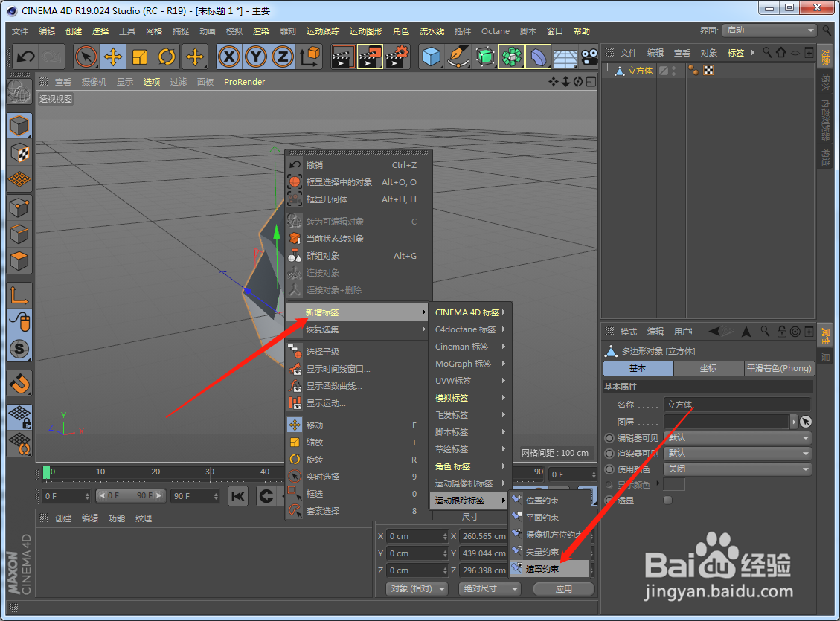The height and width of the screenshot is (621, 840).
Task: Open the 渲染 menu
Action: (x=261, y=31)
